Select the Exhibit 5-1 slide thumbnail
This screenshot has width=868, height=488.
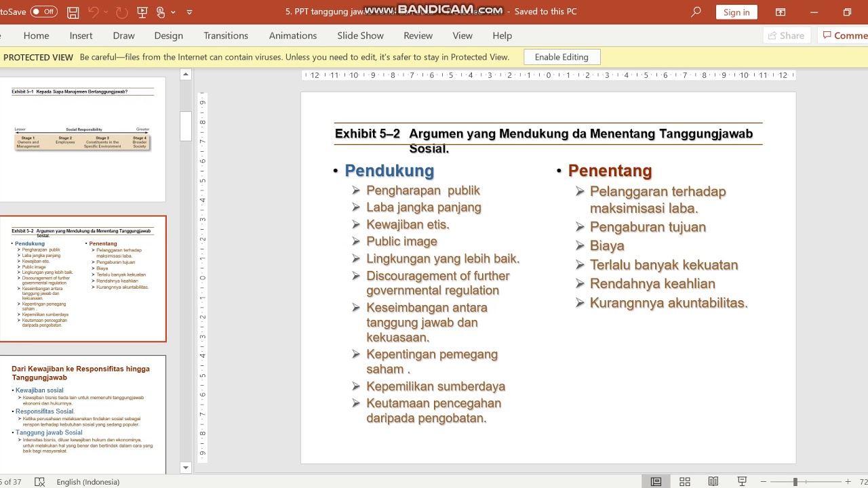tap(83, 138)
